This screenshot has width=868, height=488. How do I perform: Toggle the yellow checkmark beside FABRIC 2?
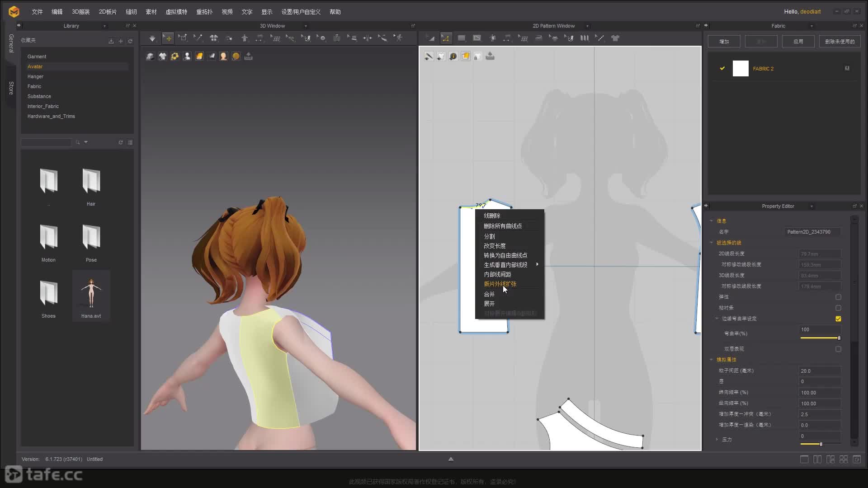722,68
